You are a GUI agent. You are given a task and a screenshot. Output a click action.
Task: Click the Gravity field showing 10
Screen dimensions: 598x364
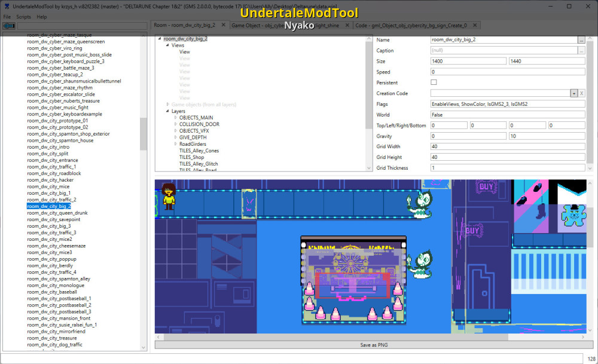(547, 136)
